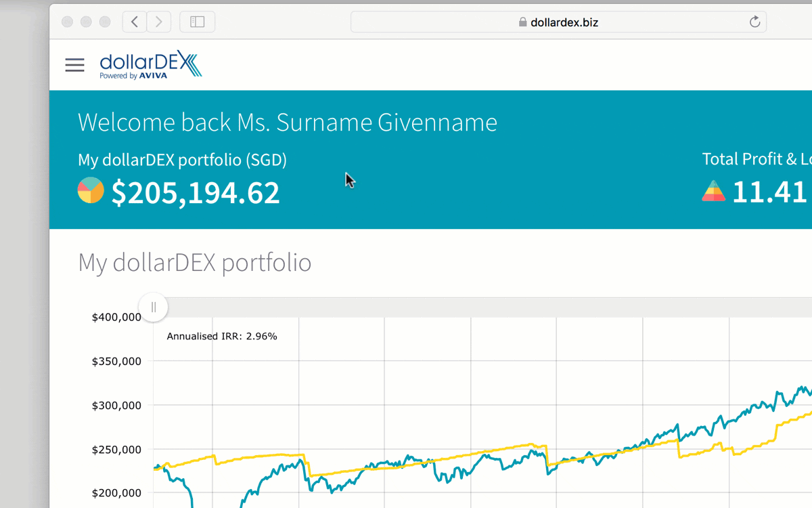This screenshot has width=812, height=508.
Task: Reload the page with the refresh icon
Action: (x=755, y=22)
